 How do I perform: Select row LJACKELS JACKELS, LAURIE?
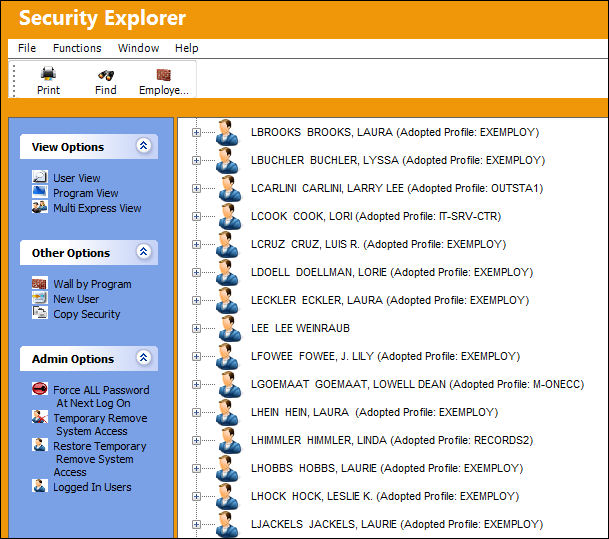[x=397, y=524]
